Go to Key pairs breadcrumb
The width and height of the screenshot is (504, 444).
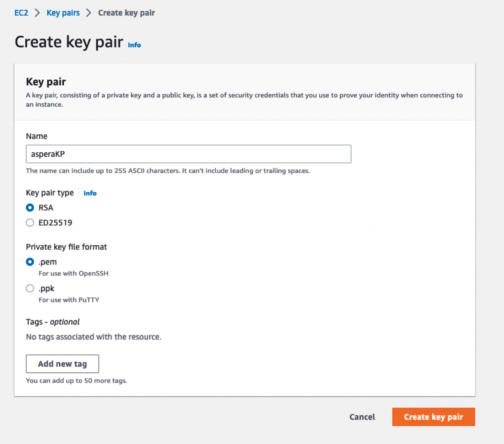click(63, 13)
